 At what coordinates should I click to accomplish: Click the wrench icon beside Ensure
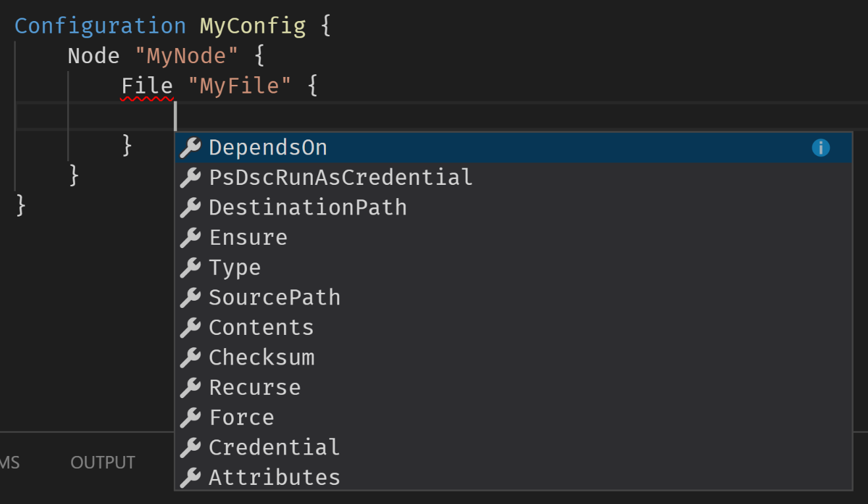tap(190, 238)
